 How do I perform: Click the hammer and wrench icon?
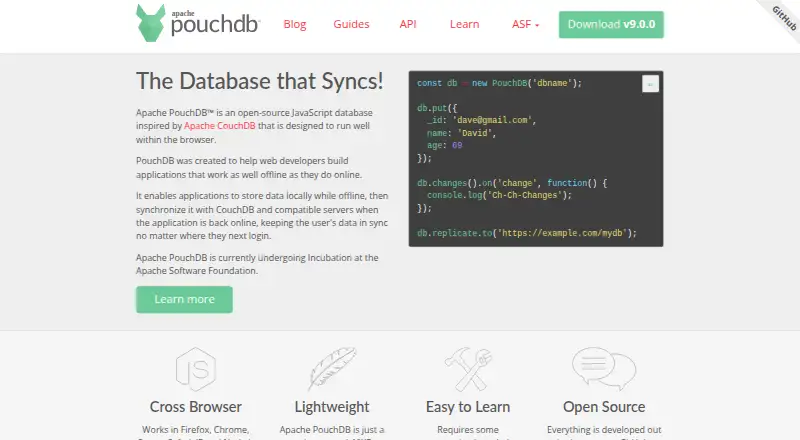click(x=468, y=369)
